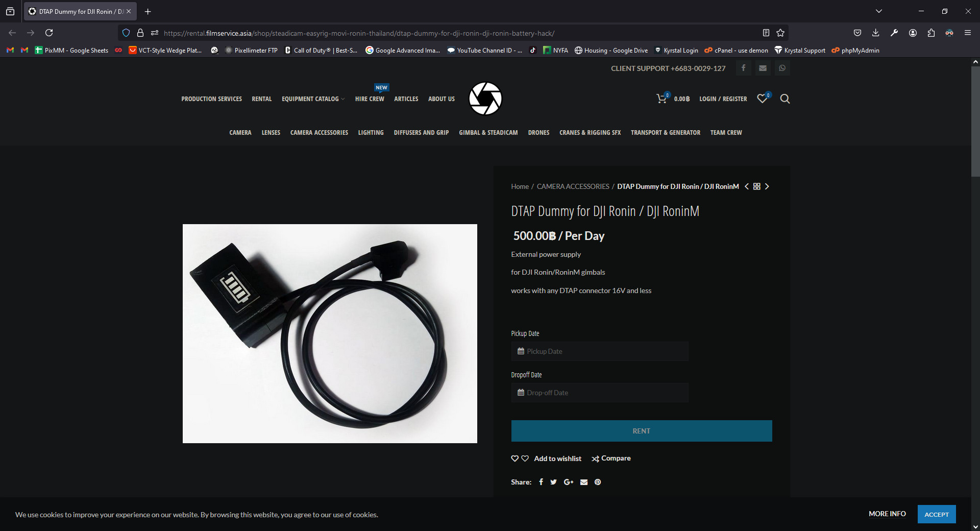Open the Hire Crew menu item
The image size is (980, 531).
(370, 99)
